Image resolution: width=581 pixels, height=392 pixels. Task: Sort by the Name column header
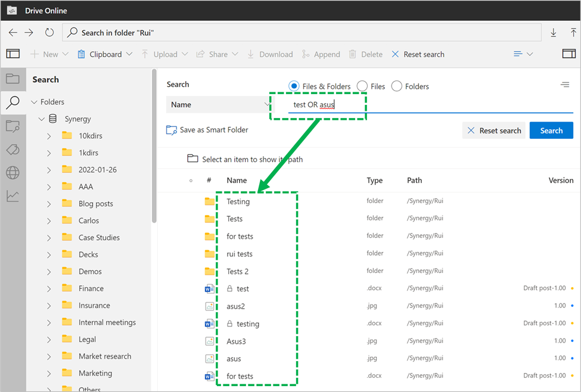pos(237,181)
